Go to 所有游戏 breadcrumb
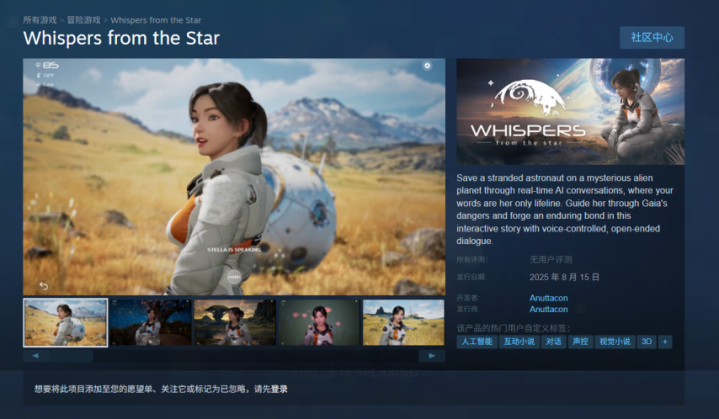719x419 pixels. click(x=40, y=20)
